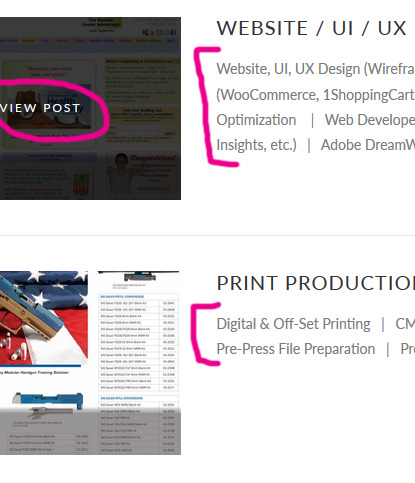The image size is (415, 483).
Task: Select the Events tab in the thumbnail navigation
Action: 28,41
